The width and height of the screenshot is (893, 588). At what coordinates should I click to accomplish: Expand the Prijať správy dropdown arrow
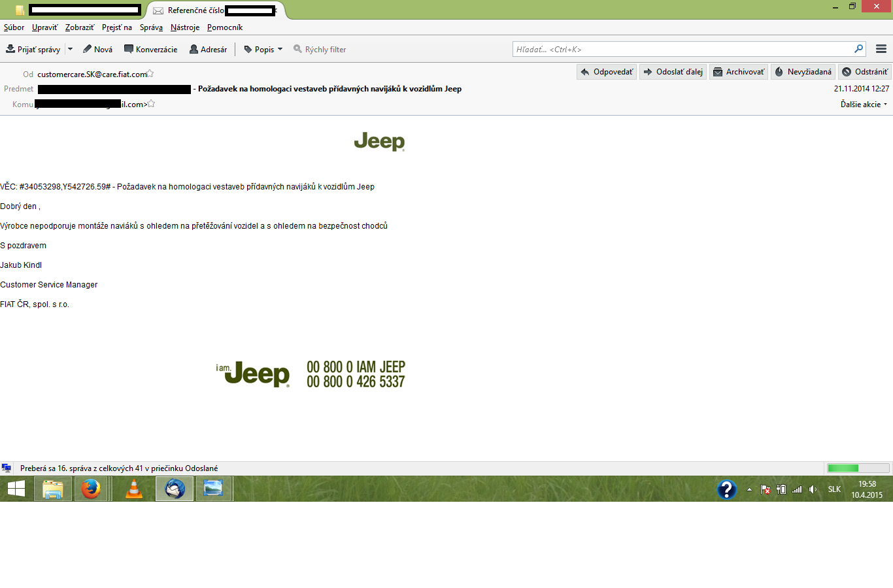[x=70, y=49]
